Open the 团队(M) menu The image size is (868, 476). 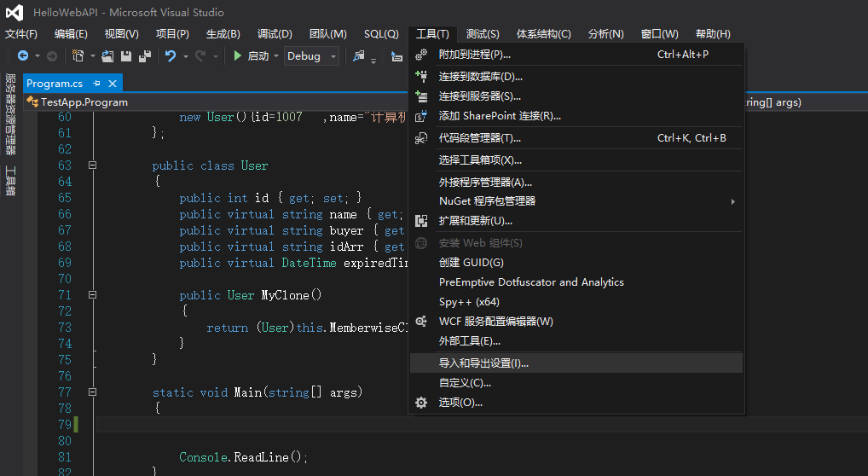327,34
